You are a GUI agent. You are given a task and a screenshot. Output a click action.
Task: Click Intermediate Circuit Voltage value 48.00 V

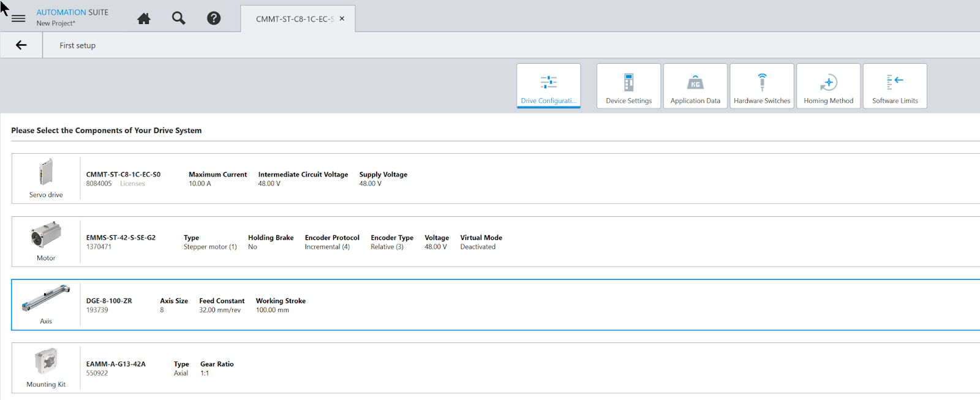tap(269, 184)
